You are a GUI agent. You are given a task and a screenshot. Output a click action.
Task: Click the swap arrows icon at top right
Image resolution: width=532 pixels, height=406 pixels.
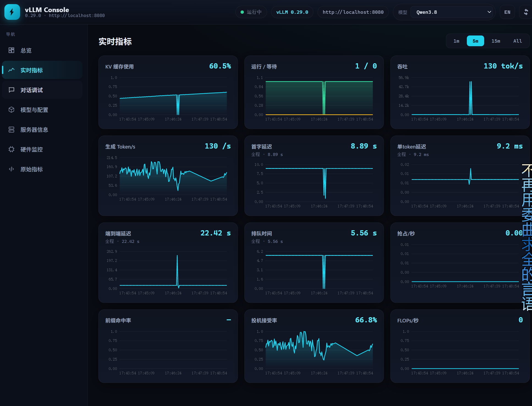pyautogui.click(x=526, y=12)
